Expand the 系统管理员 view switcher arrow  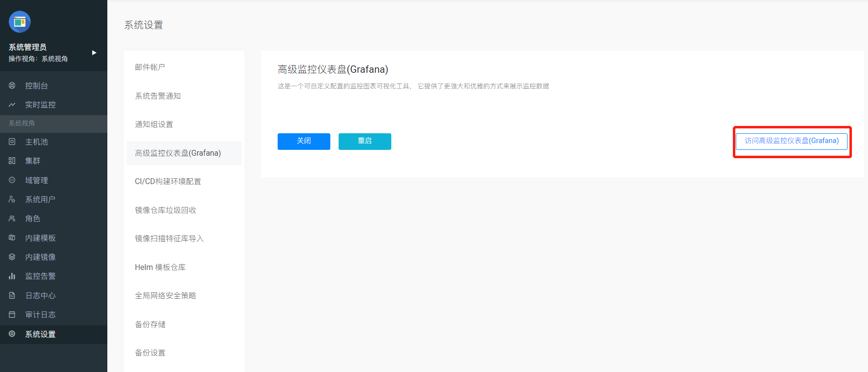click(x=94, y=53)
